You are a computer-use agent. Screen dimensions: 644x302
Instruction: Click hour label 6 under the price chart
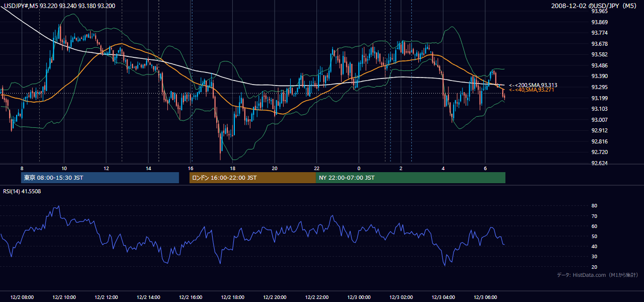485,168
